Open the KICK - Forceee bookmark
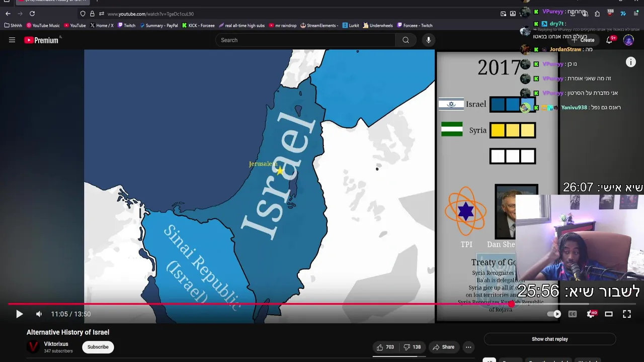 198,25
